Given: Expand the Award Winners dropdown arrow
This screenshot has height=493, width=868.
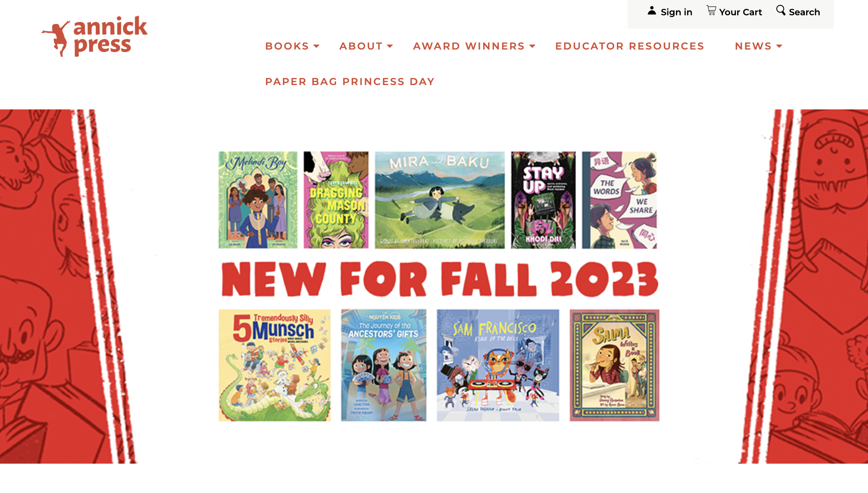Looking at the screenshot, I should [x=532, y=46].
